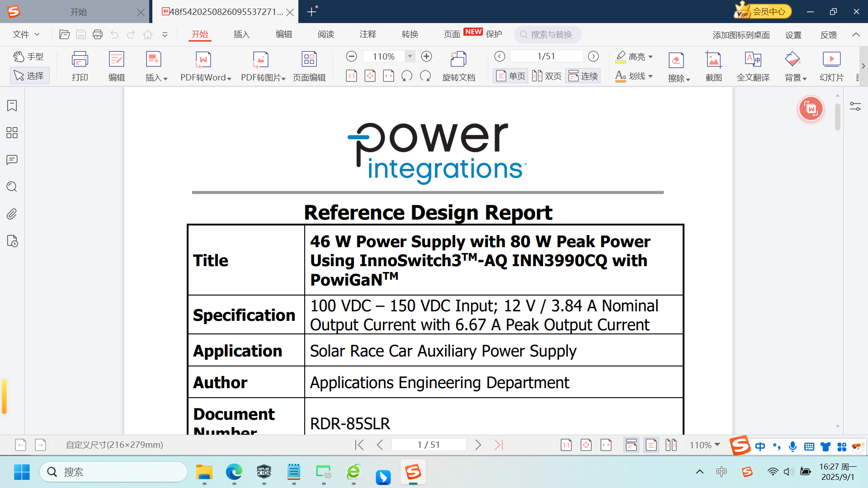Screen dimensions: 868x488
Task: Click the Windows Start button
Action: click(22, 472)
